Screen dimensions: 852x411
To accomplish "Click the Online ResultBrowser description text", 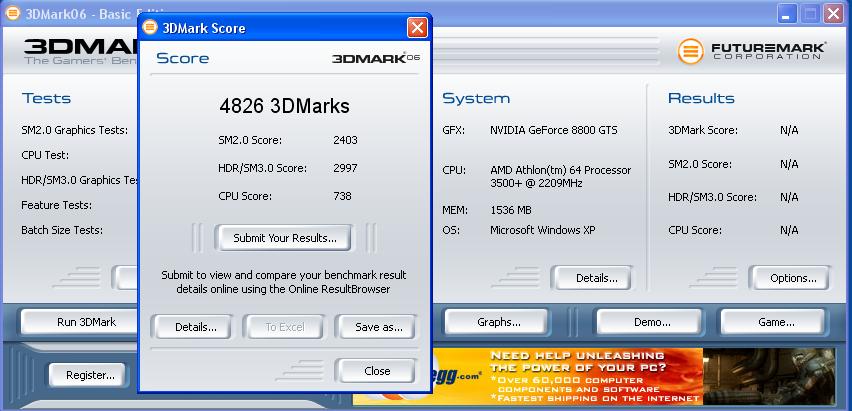I will [283, 282].
